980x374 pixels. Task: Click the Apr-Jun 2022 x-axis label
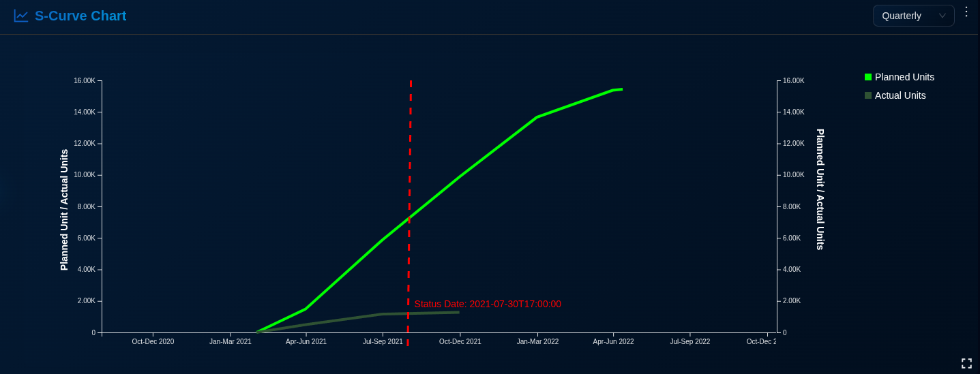click(x=613, y=341)
